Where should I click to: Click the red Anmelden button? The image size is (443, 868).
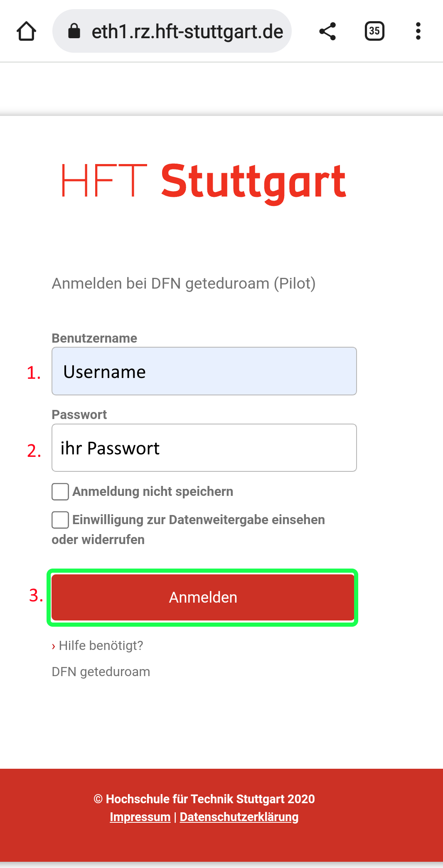(x=203, y=598)
